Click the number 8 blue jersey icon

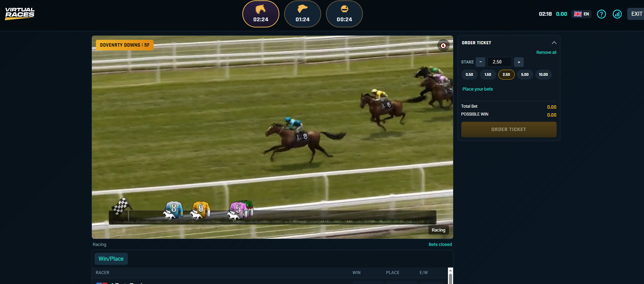174,210
